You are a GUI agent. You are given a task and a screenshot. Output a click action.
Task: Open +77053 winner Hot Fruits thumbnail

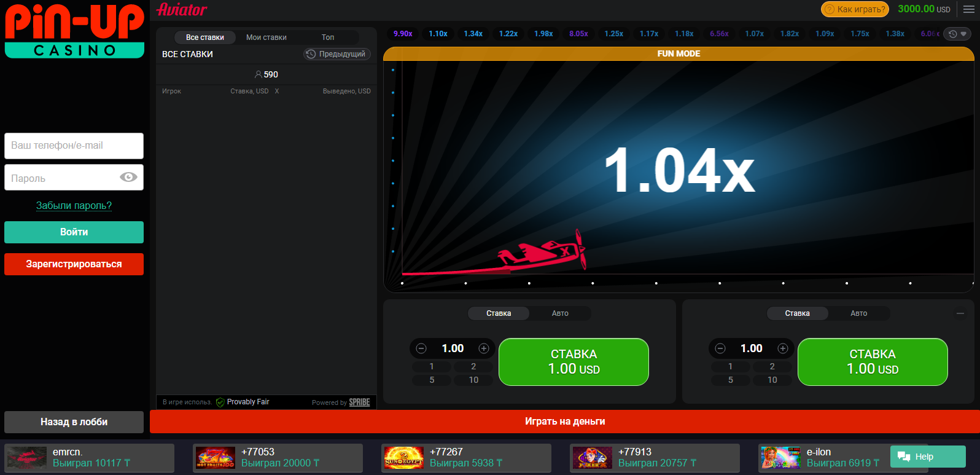click(215, 458)
